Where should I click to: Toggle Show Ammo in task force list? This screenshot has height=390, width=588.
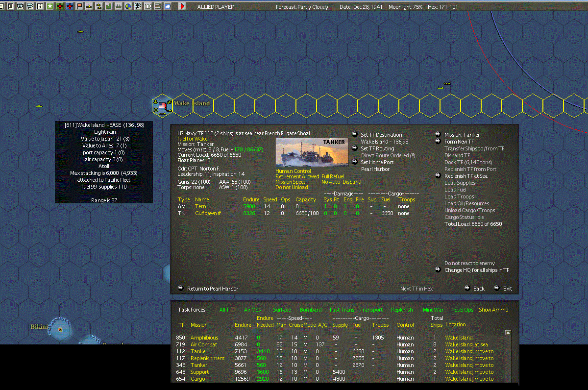[493, 310]
